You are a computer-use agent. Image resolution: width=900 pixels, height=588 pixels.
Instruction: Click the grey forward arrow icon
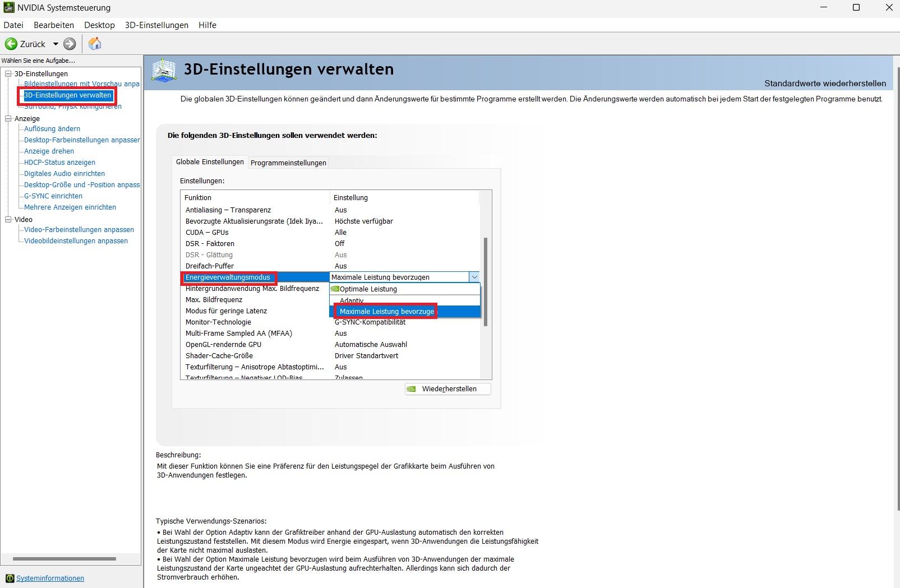[x=70, y=44]
